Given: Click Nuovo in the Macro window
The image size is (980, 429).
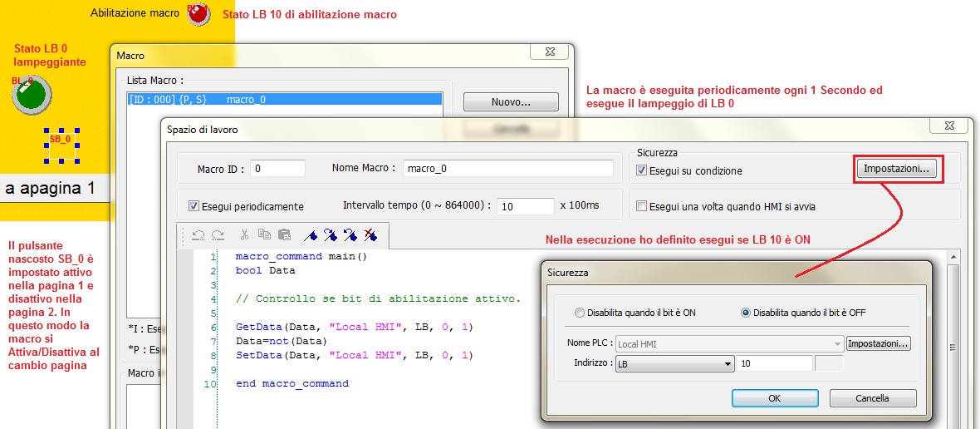Looking at the screenshot, I should [x=511, y=101].
